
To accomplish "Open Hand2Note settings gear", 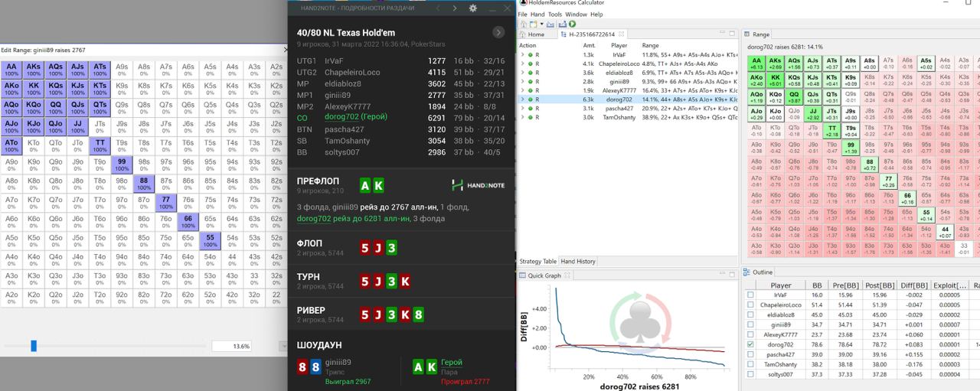I will (x=473, y=8).
